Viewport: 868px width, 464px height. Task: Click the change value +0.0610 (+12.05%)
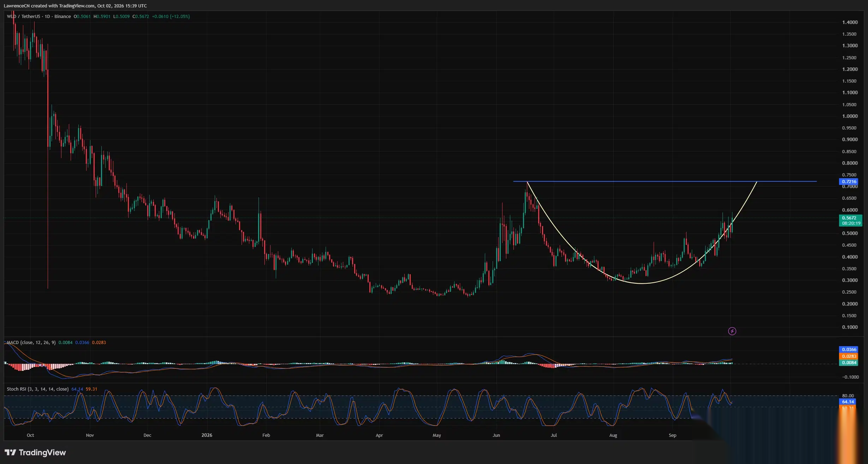(x=171, y=17)
